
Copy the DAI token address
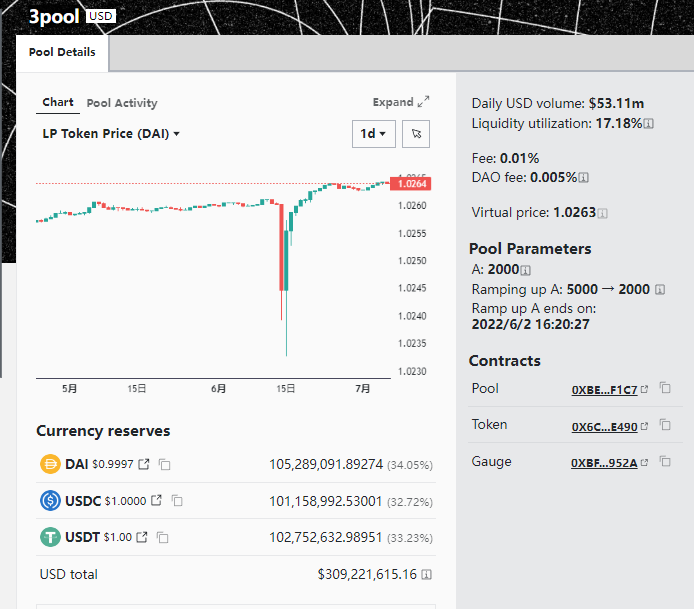click(165, 464)
